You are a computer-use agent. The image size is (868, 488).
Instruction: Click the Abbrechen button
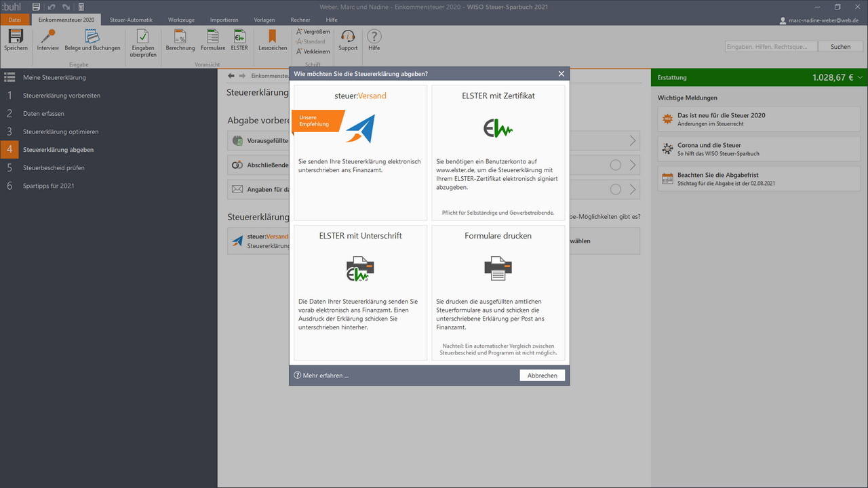click(x=542, y=375)
